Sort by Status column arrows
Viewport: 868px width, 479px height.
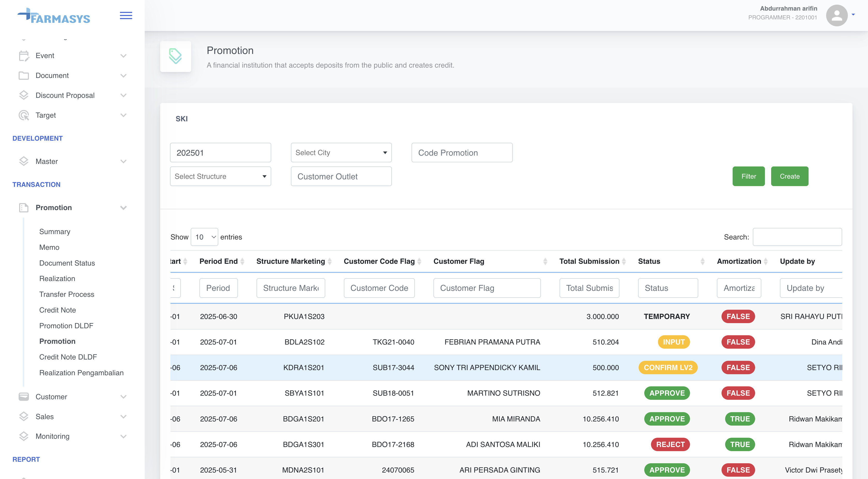point(703,261)
